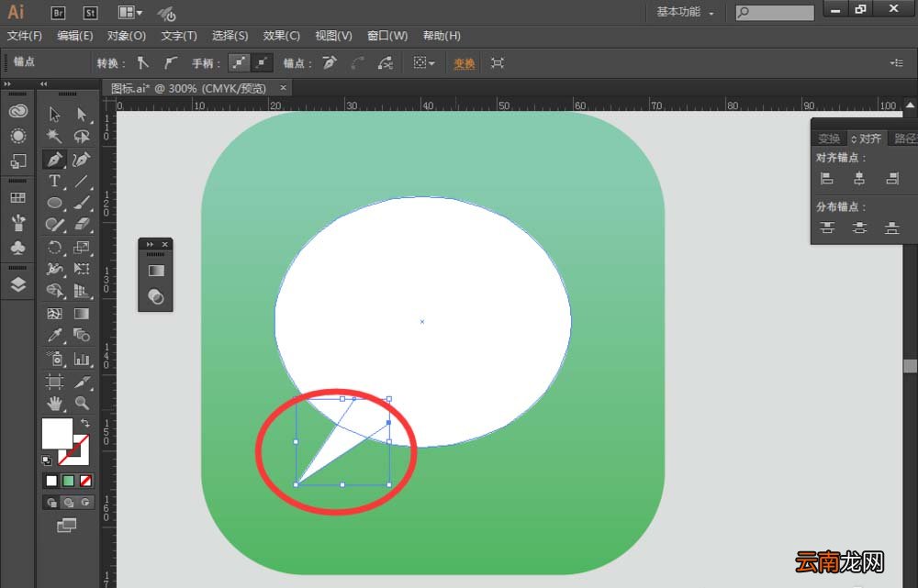
Task: Open the Swatches panel icon
Action: [x=18, y=198]
